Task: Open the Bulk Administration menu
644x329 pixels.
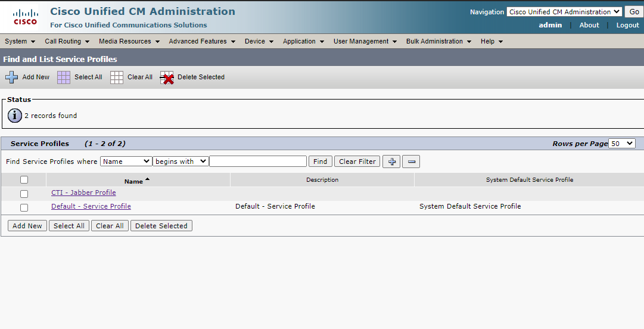Action: [438, 42]
